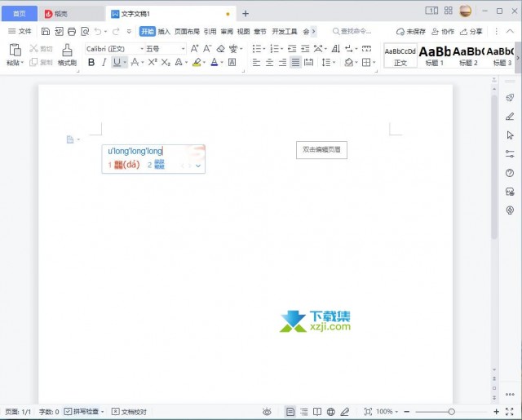This screenshot has width=522, height=420.
Task: Click the zoom slider handle
Action: [x=451, y=412]
